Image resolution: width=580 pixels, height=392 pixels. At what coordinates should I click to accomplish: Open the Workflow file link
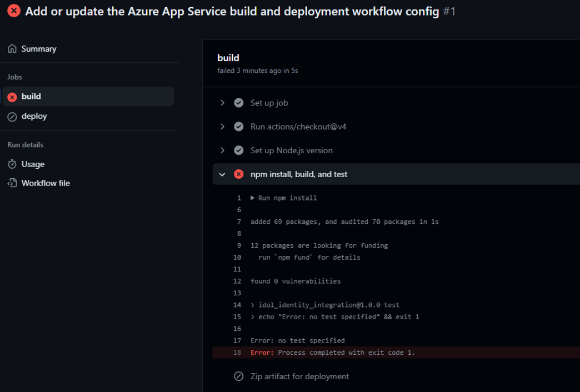click(x=46, y=183)
